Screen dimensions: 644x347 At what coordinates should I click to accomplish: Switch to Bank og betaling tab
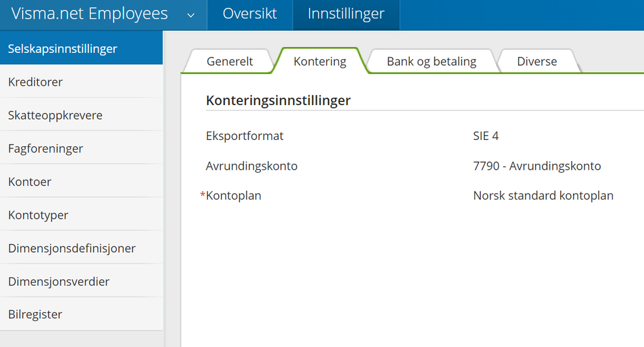point(431,62)
